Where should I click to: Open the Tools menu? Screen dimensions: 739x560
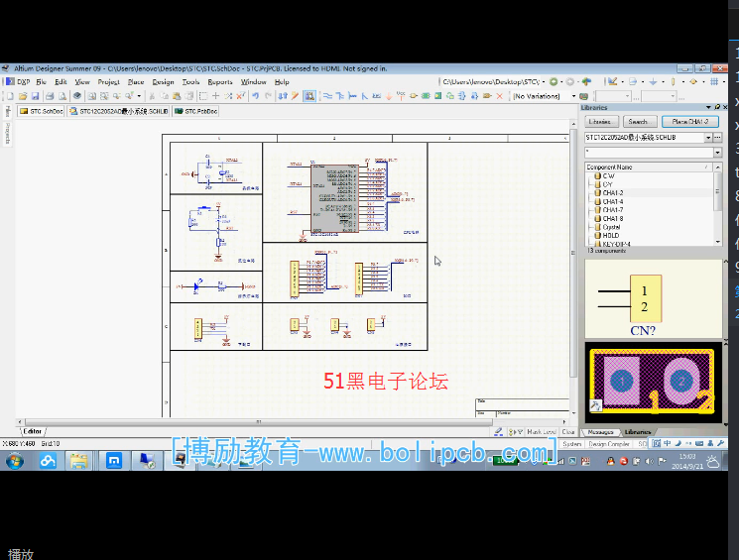[190, 82]
